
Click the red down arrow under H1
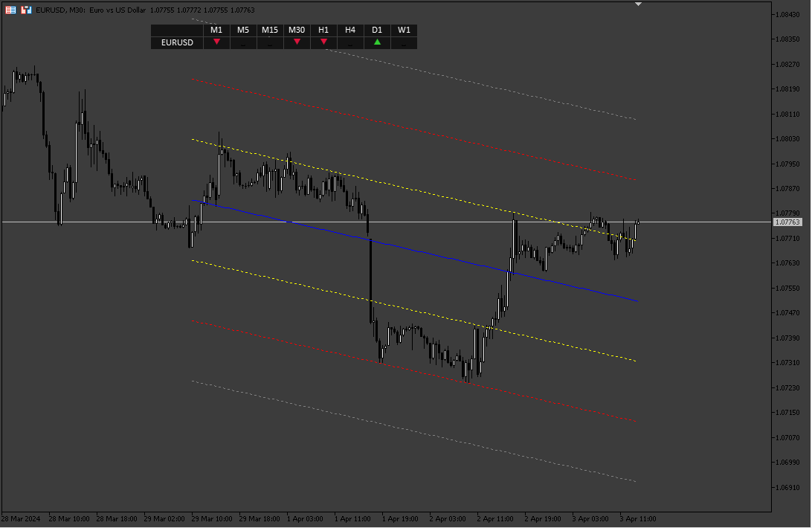click(x=323, y=42)
